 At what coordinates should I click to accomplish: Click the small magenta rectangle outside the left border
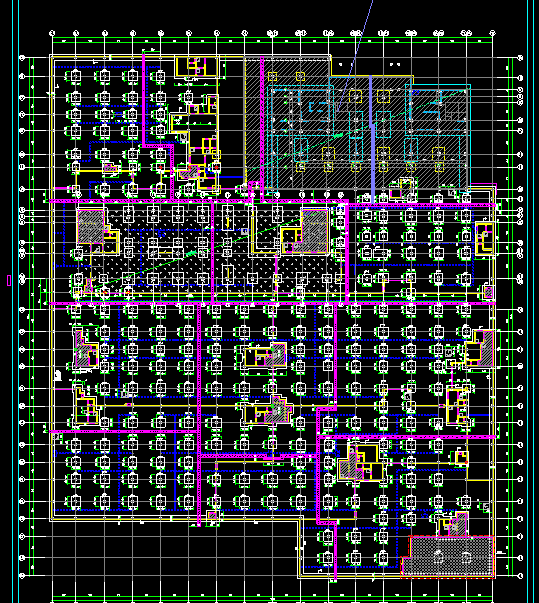9,281
